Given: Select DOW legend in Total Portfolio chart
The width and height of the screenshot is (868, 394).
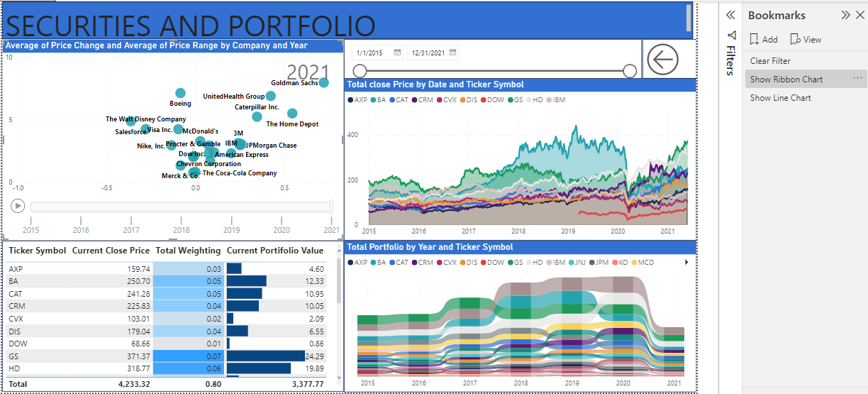Looking at the screenshot, I should coord(491,263).
